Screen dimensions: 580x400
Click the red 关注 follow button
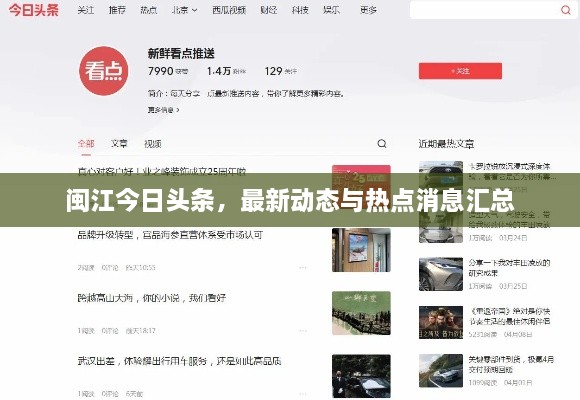[x=460, y=71]
